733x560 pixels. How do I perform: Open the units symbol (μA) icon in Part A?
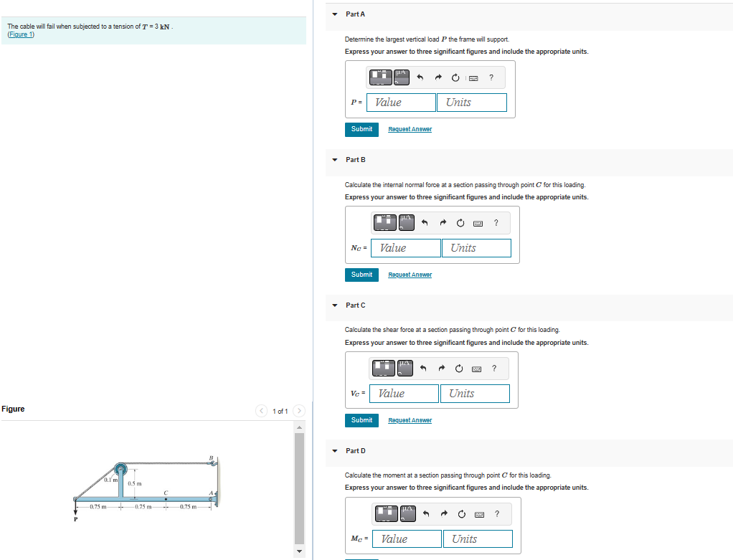click(x=401, y=77)
